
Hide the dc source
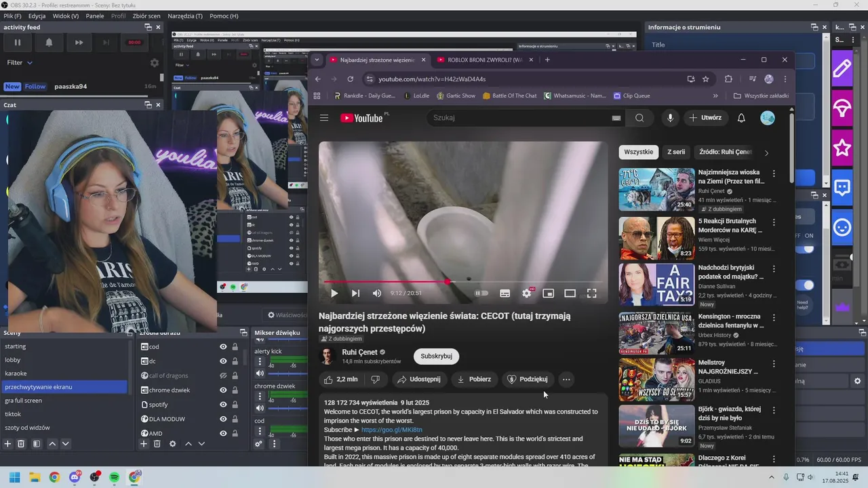tap(223, 361)
